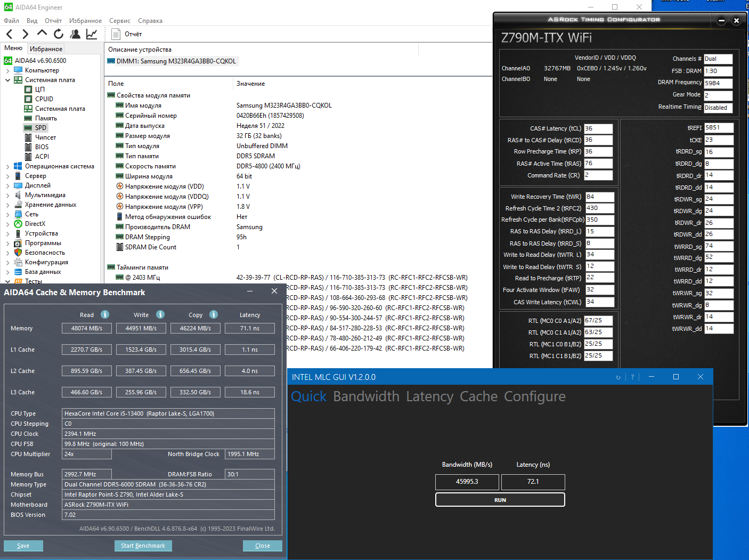Image resolution: width=749 pixels, height=560 pixels.
Task: Open the Справка menu
Action: (150, 21)
